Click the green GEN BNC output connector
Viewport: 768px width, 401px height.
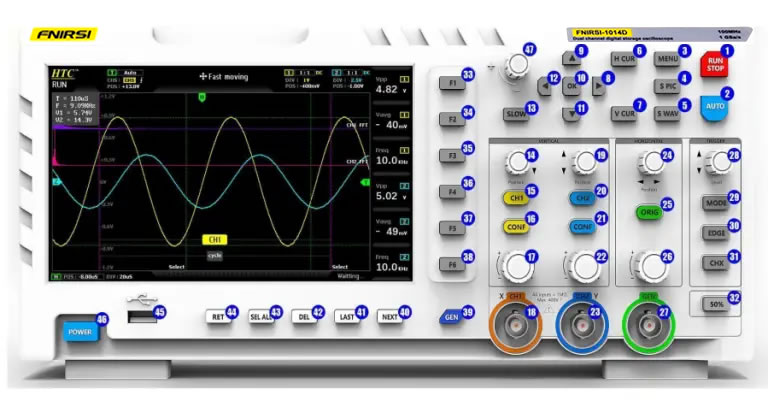pyautogui.click(x=649, y=324)
